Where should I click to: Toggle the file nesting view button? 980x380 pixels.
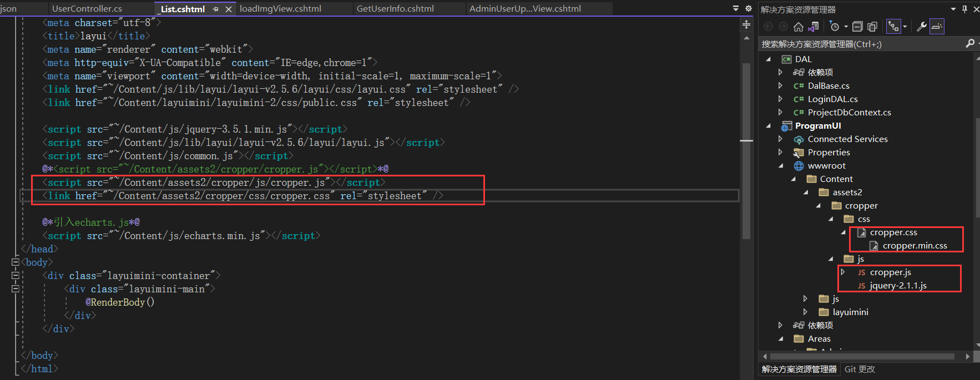coord(893,27)
